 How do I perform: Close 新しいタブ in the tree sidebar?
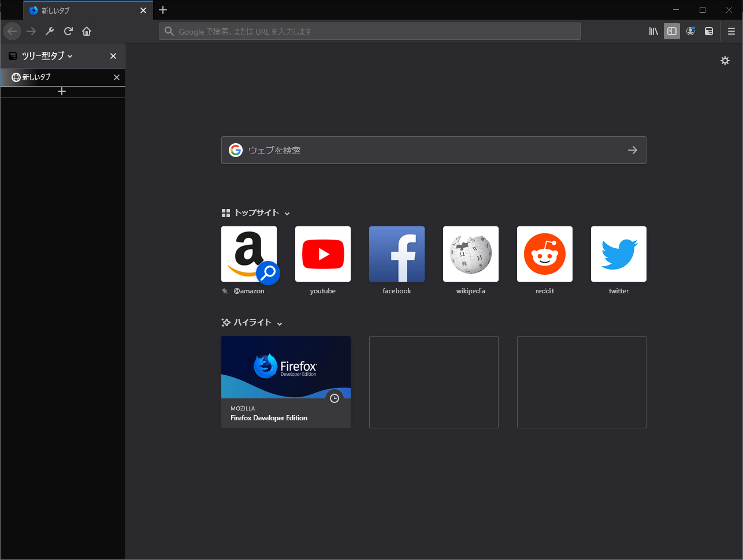[117, 77]
